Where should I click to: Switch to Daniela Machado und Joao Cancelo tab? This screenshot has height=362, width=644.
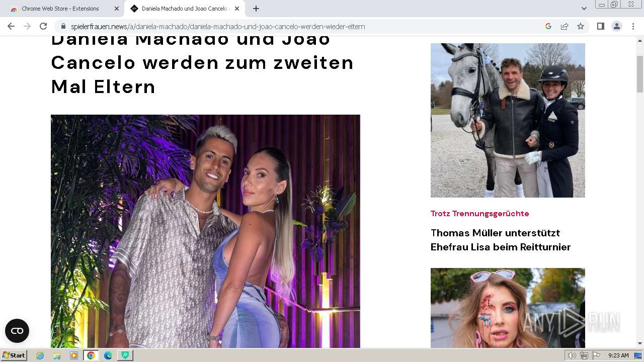pyautogui.click(x=185, y=9)
